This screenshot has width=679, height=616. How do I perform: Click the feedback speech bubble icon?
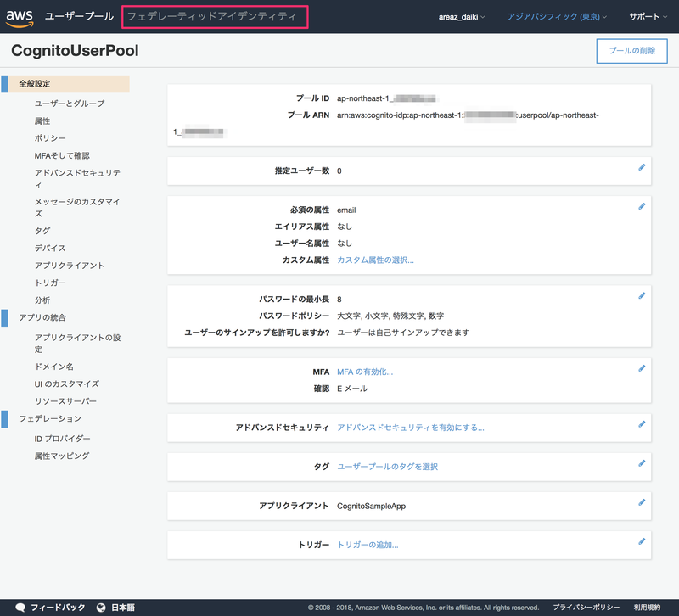pos(20,608)
